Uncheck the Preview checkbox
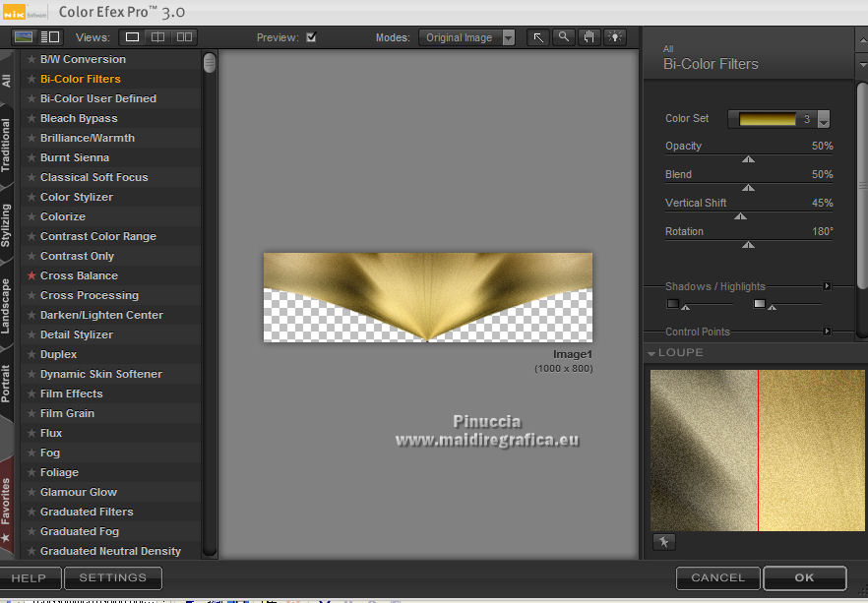868x603 pixels. pyautogui.click(x=311, y=37)
